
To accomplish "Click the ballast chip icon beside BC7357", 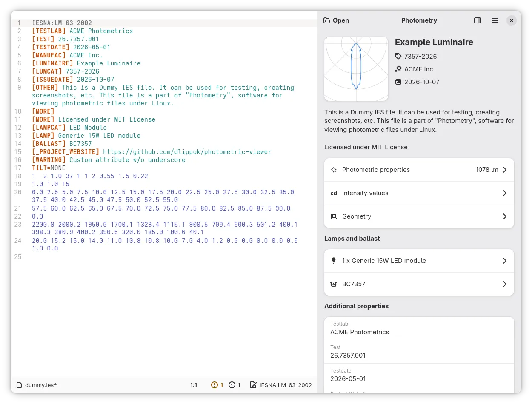I will tap(334, 284).
